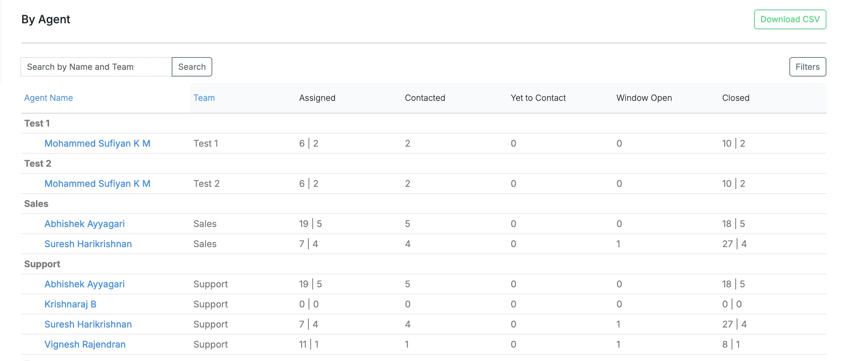
Task: Click the Yet to Contact column header
Action: 538,98
